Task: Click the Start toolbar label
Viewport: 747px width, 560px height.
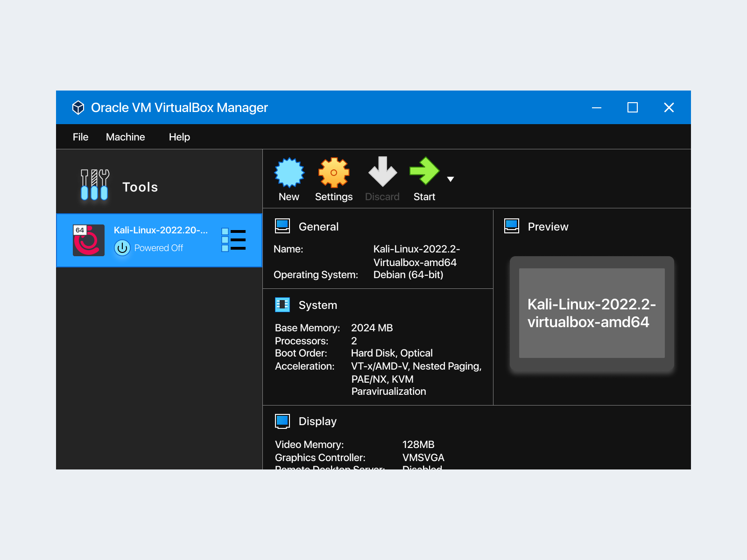Action: click(x=424, y=197)
